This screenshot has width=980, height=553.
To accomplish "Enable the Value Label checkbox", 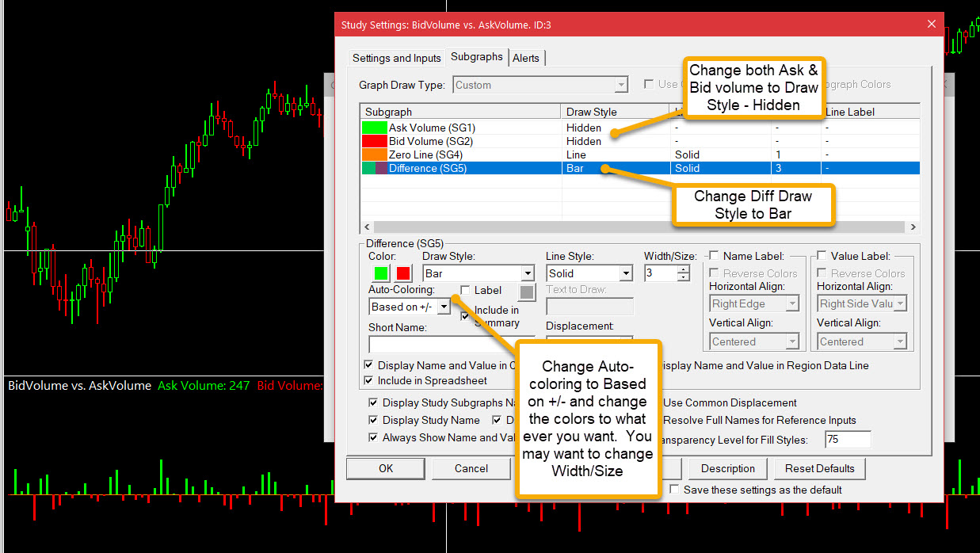I will (x=822, y=256).
